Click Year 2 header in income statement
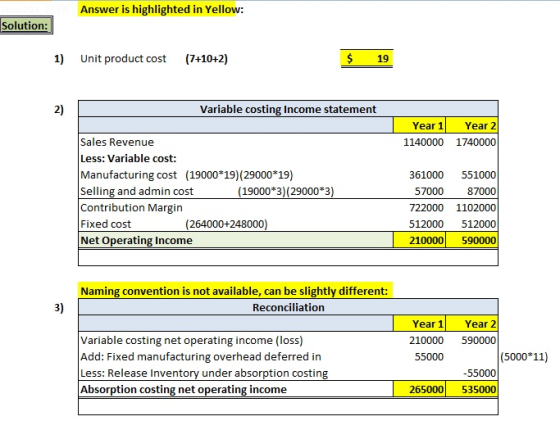Screen dimensions: 560x430 472,126
